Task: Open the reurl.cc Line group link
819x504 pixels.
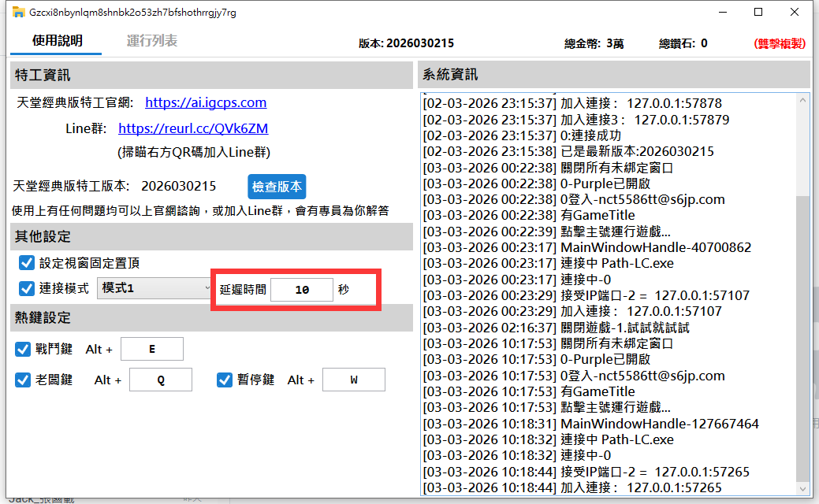Action: [193, 128]
